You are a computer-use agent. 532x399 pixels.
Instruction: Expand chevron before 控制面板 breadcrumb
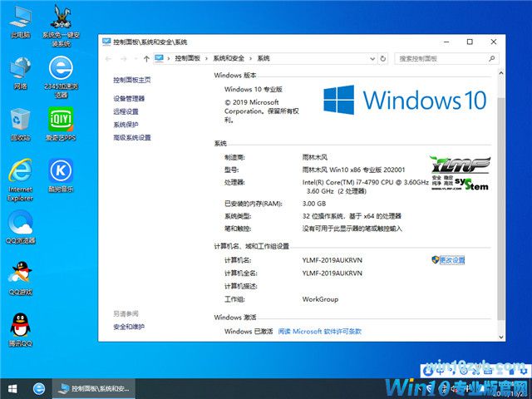[169, 59]
